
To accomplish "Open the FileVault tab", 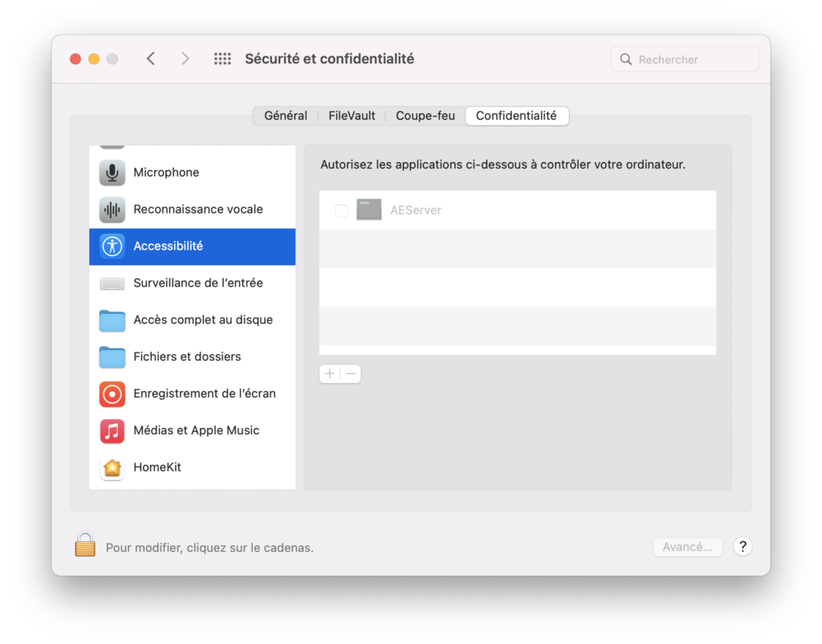I will [x=352, y=116].
